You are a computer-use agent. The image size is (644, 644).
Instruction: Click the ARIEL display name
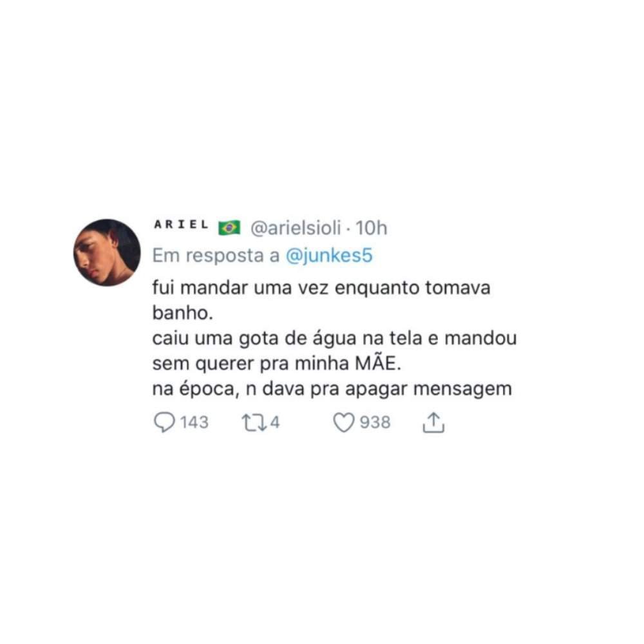click(x=181, y=225)
